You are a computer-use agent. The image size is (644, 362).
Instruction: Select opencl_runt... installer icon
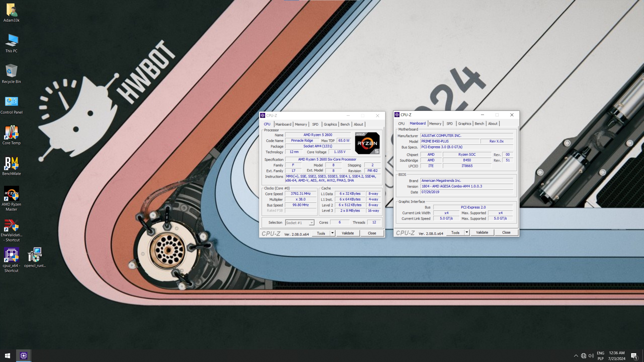point(35,257)
